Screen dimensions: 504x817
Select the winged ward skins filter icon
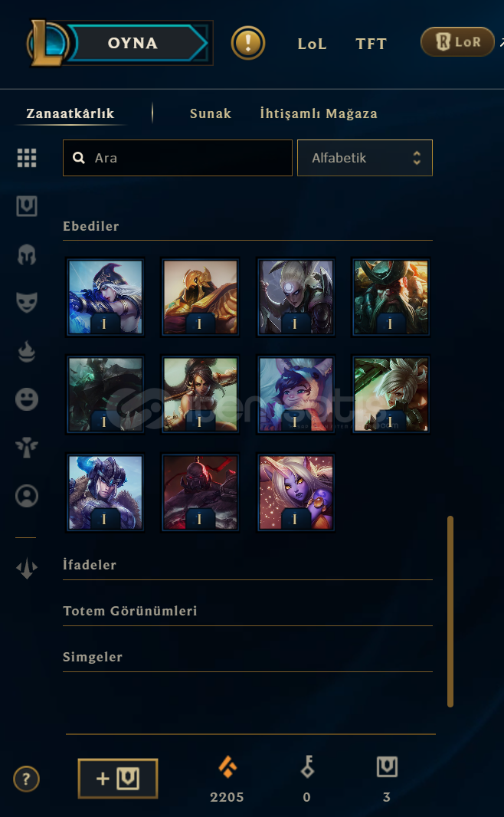(x=27, y=448)
